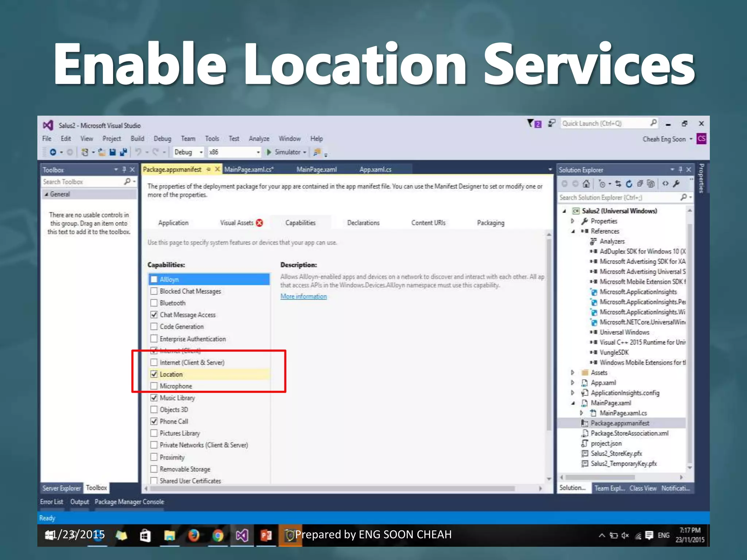Expand the Assets folder node
The image size is (747, 560).
(572, 373)
